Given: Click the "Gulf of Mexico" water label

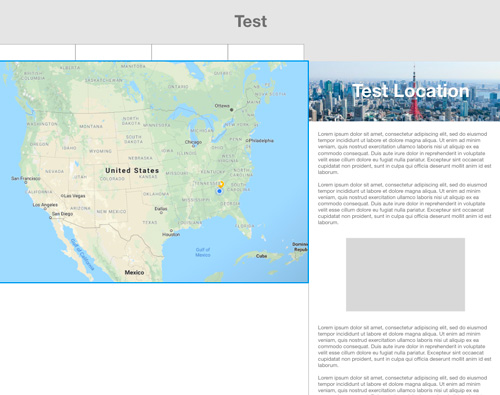Looking at the screenshot, I should (203, 252).
